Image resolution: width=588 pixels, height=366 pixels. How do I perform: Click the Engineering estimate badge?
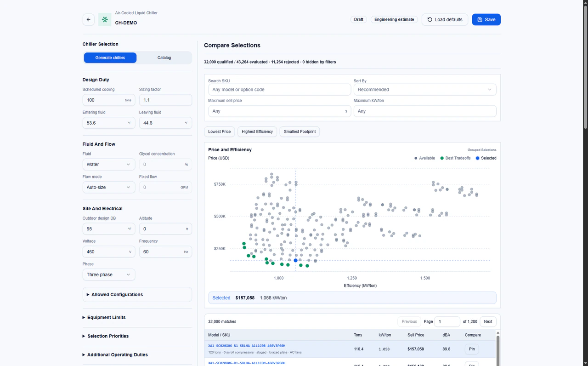(394, 20)
